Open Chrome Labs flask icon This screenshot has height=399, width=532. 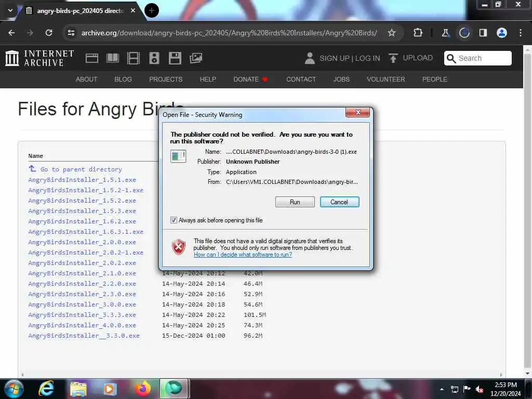click(x=445, y=33)
